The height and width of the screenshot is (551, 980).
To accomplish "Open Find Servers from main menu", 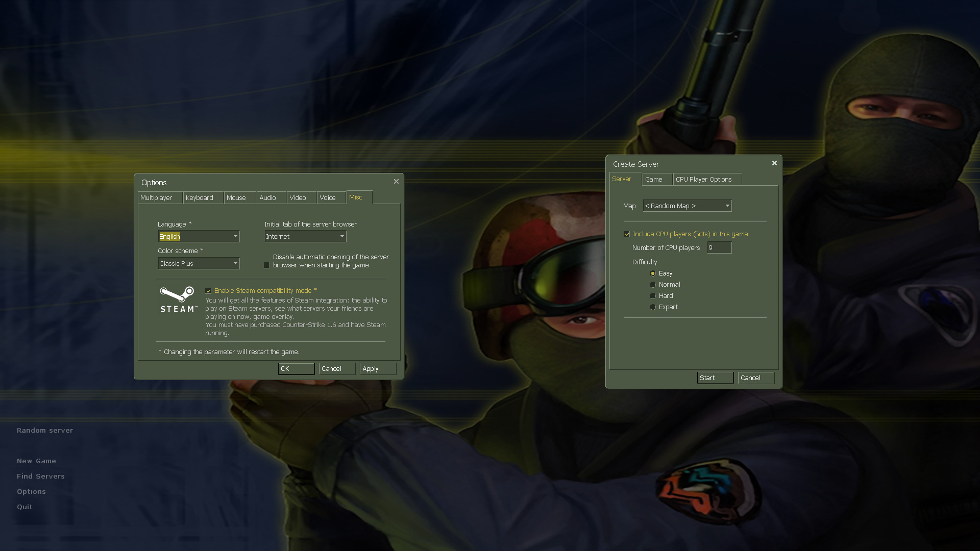I will (x=41, y=477).
